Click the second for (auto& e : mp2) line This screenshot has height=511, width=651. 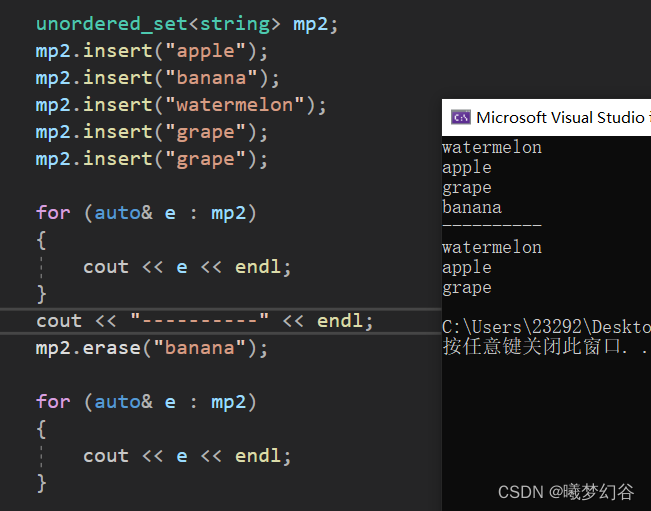coord(146,402)
